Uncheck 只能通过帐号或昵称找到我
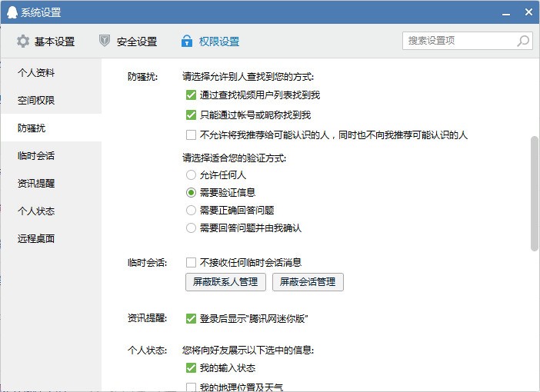Viewport: 540px width, 392px height. pos(191,115)
